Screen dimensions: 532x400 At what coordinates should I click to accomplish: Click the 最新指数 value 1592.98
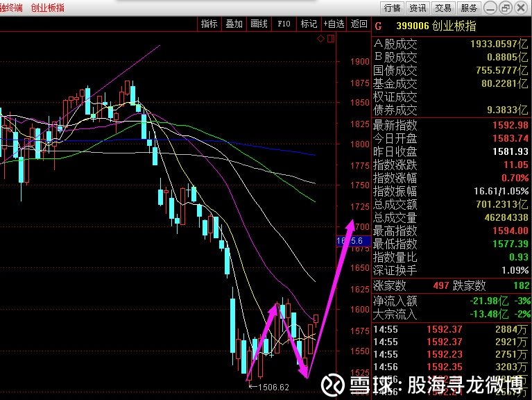click(510, 125)
